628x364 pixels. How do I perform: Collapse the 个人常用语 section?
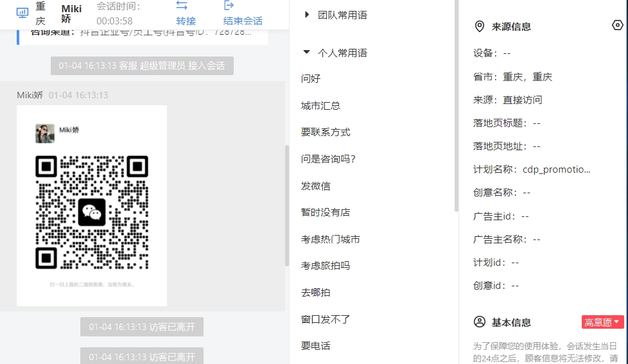tap(307, 52)
